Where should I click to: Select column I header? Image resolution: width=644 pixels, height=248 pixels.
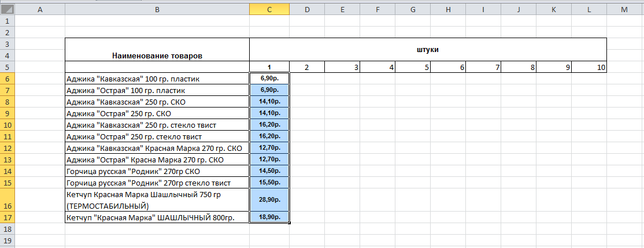click(483, 9)
